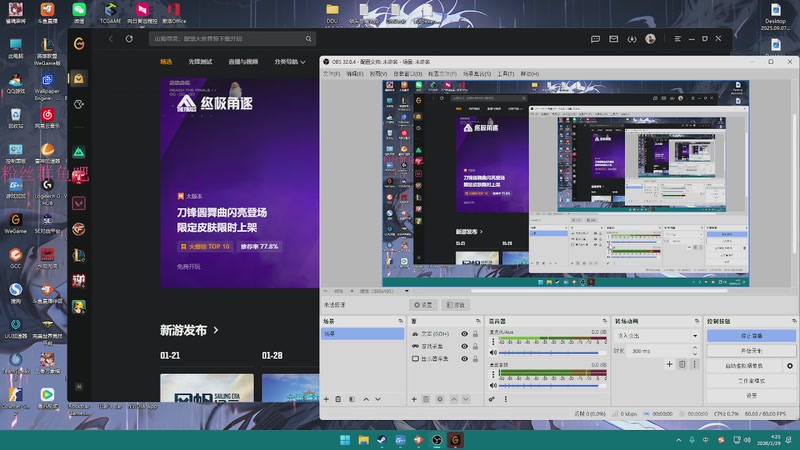
Task: Click WeGame user avatar
Action: click(x=650, y=39)
